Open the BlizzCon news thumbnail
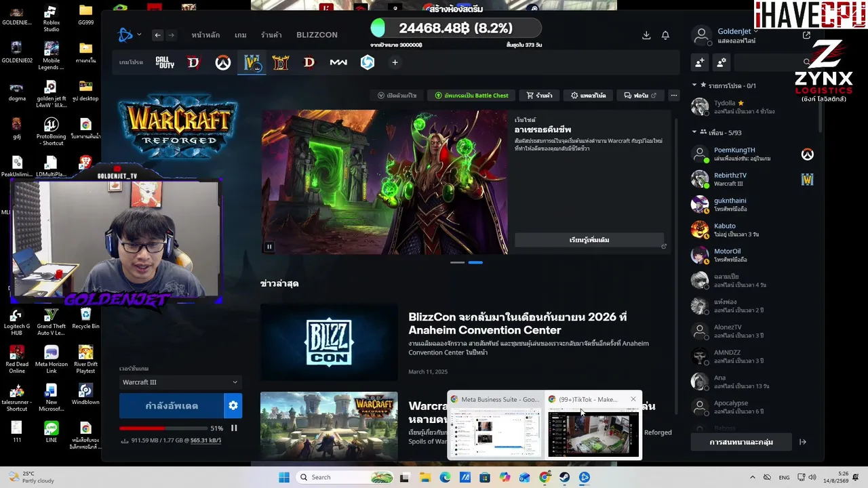Screen dimensions: 868x488 pyautogui.click(x=329, y=342)
